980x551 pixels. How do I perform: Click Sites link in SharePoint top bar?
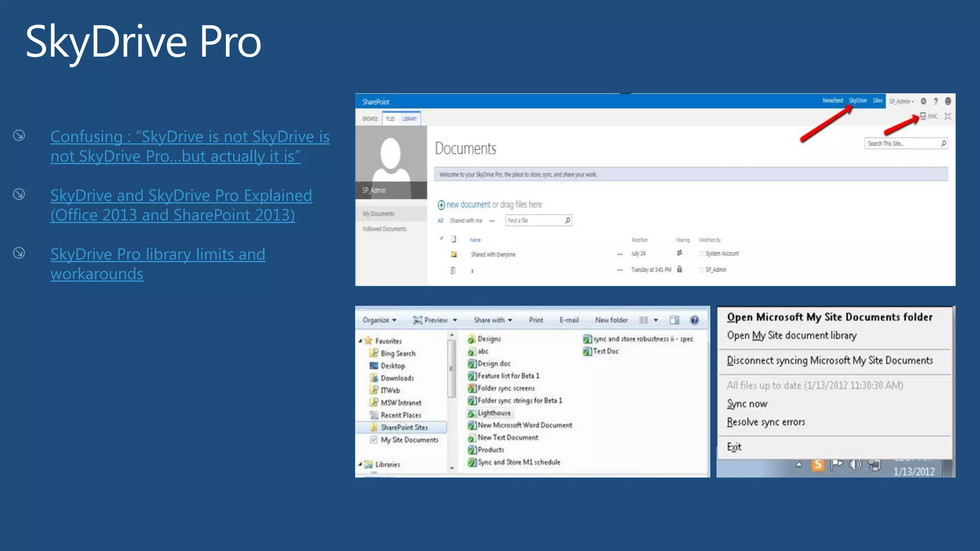pyautogui.click(x=878, y=101)
